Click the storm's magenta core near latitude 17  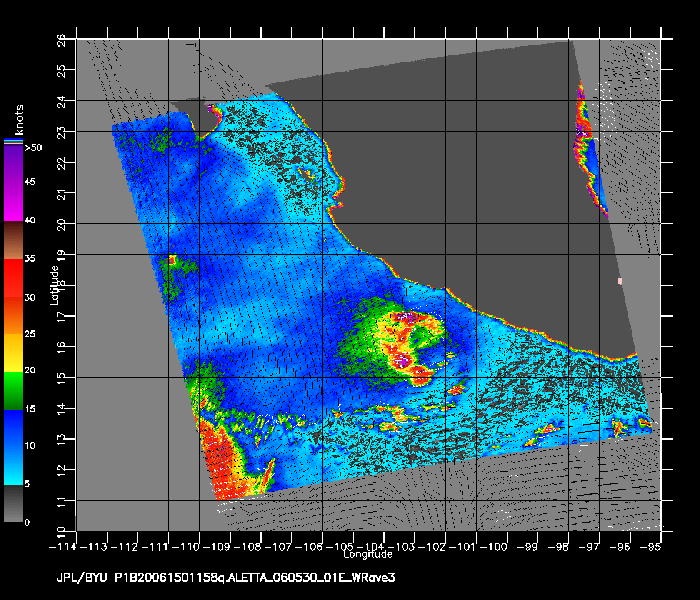pyautogui.click(x=407, y=317)
